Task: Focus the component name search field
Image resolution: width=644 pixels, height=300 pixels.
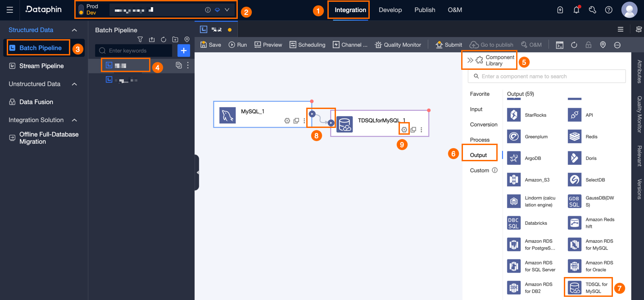Action: 547,76
